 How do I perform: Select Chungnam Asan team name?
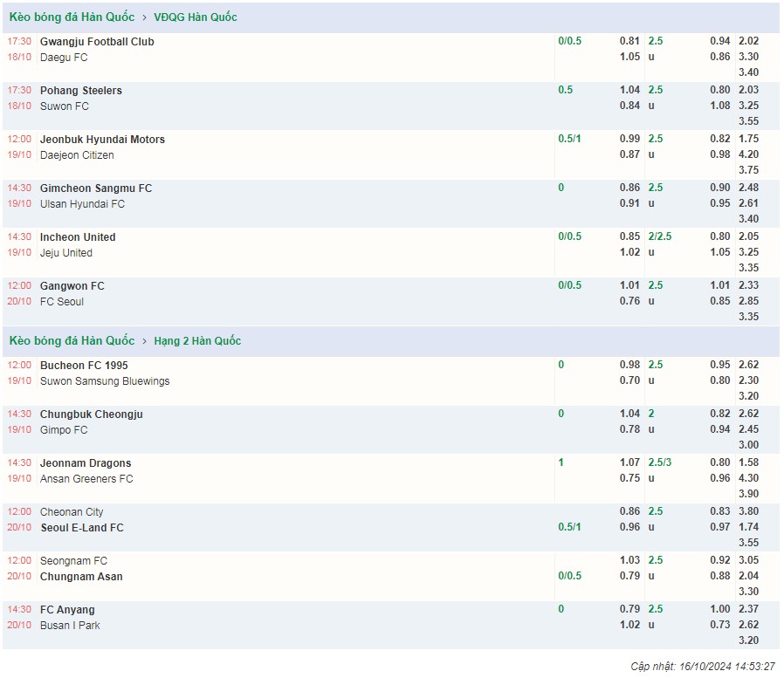coord(81,577)
